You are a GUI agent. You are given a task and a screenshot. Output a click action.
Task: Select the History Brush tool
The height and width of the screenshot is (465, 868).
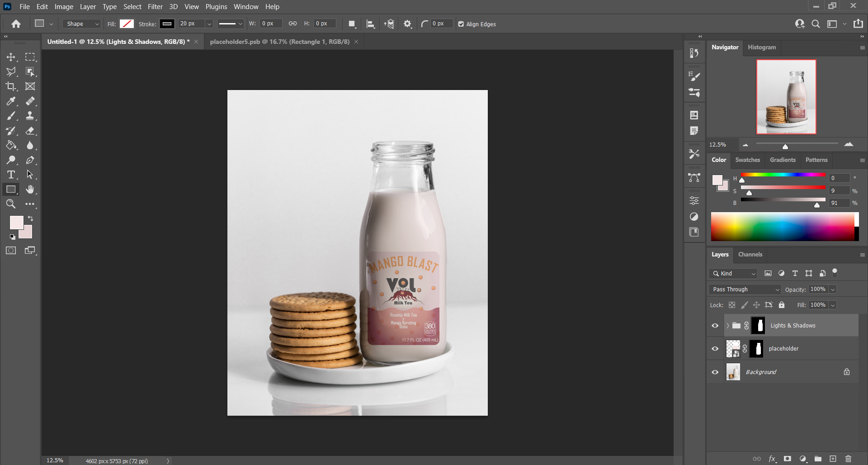tap(11, 131)
